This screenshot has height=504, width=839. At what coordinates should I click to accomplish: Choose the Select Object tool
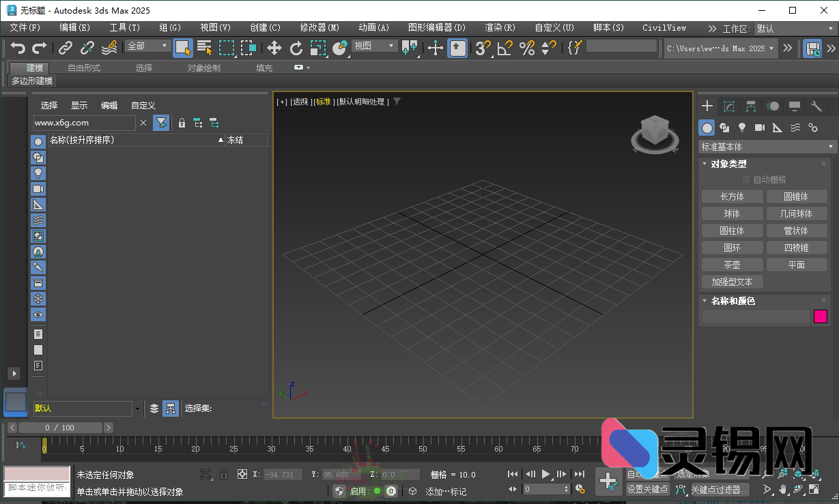(x=183, y=48)
